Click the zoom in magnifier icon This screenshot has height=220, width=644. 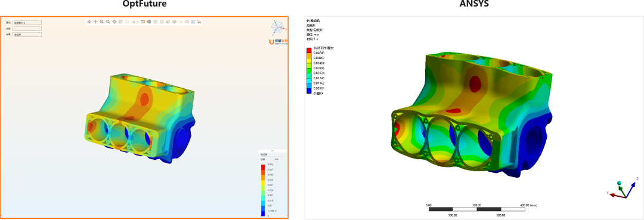tap(101, 21)
